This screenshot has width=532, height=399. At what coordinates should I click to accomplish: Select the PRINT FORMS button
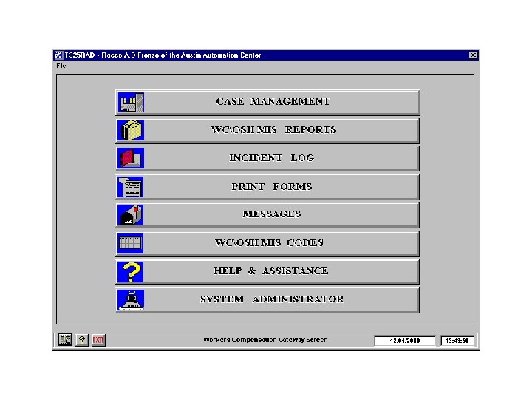click(x=267, y=187)
